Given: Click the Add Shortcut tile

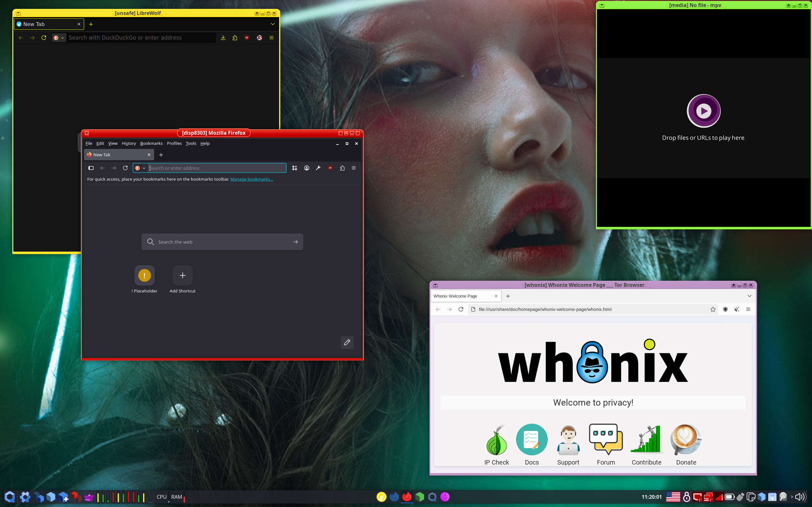Looking at the screenshot, I should pos(182,276).
